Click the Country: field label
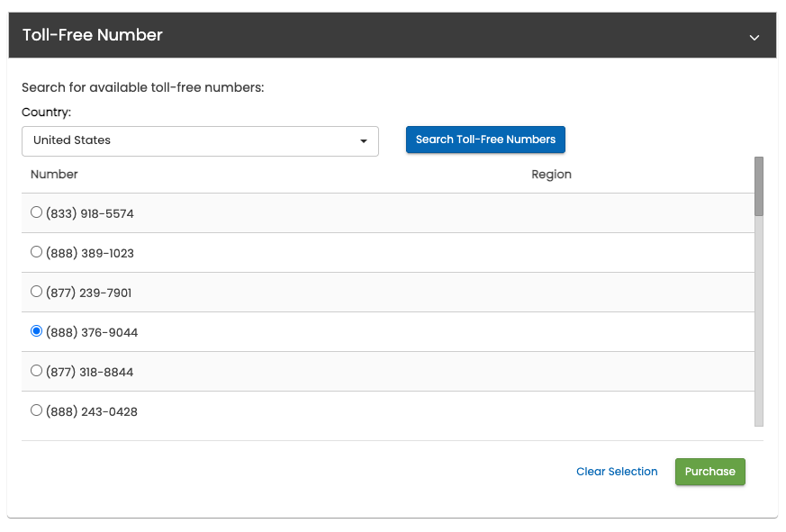 (x=46, y=113)
